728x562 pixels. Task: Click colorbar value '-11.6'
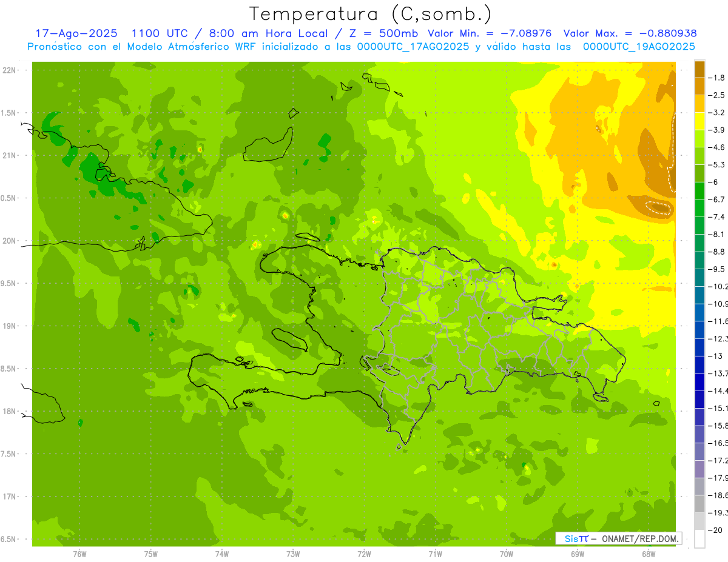point(718,321)
